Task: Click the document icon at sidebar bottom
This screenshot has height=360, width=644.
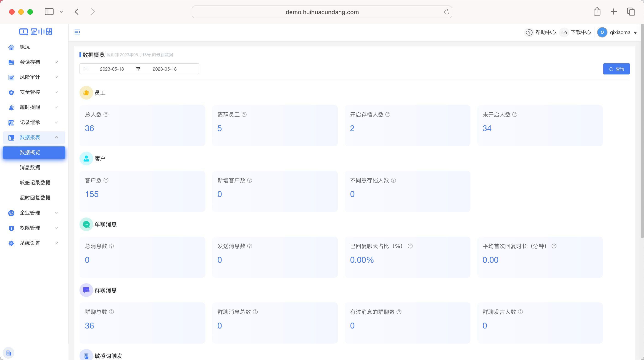Action: [8, 353]
